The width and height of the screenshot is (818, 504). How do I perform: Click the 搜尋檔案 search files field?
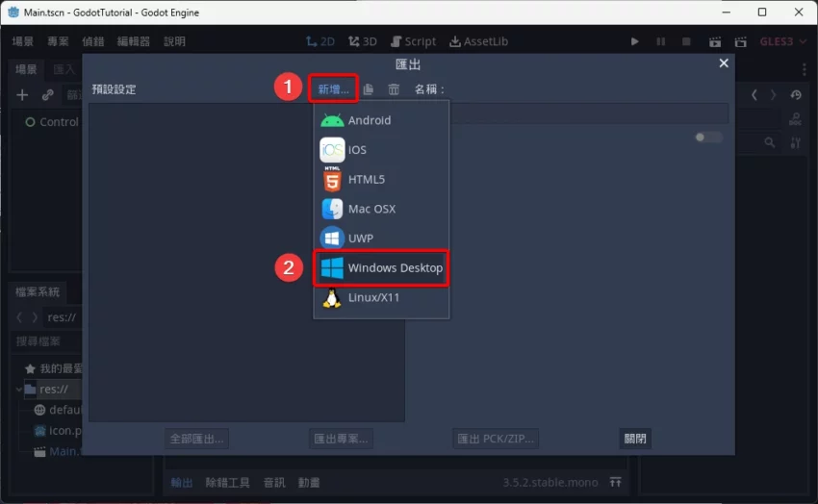[47, 341]
